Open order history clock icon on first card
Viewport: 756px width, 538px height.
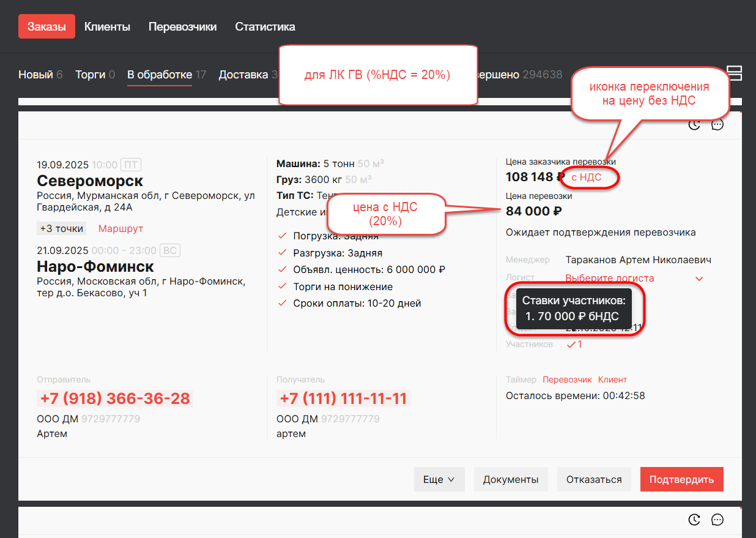click(x=694, y=125)
